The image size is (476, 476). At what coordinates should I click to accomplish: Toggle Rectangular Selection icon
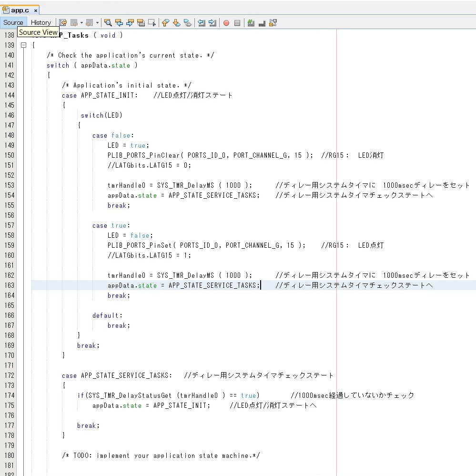pyautogui.click(x=152, y=23)
